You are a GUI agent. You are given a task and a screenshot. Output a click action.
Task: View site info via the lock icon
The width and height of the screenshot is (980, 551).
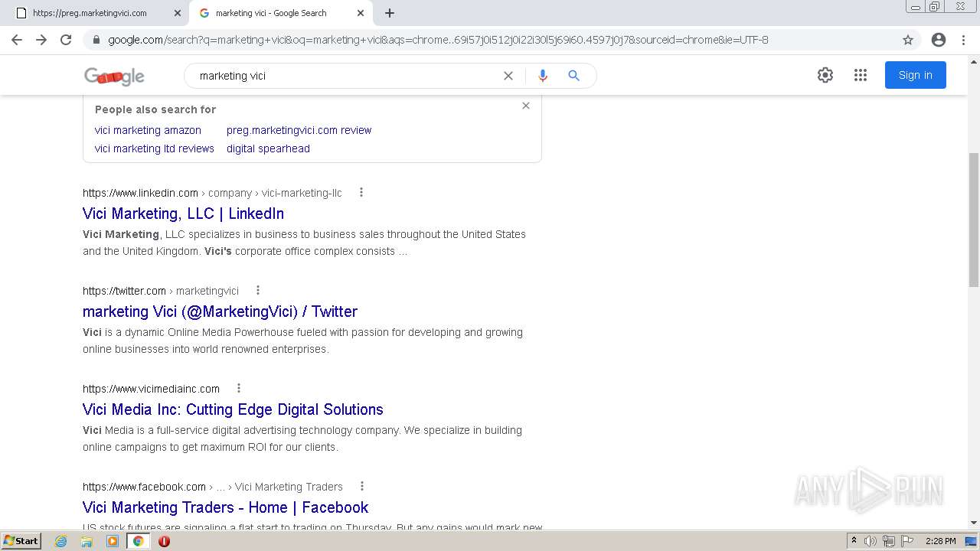pos(96,40)
